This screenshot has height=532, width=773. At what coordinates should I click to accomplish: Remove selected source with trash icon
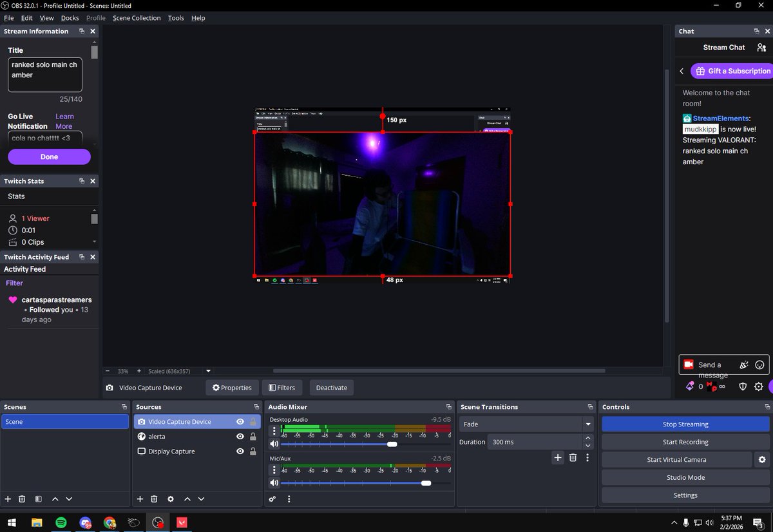click(x=154, y=499)
